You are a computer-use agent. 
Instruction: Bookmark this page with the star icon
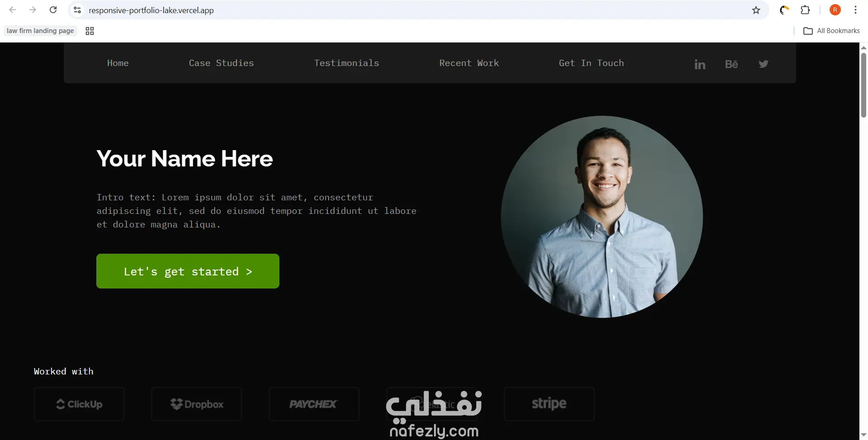point(756,10)
